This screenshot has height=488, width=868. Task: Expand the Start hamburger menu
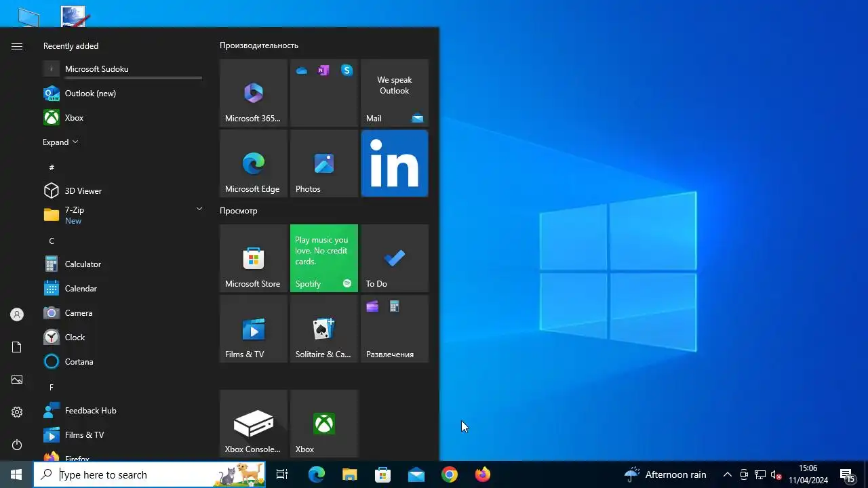pyautogui.click(x=17, y=46)
